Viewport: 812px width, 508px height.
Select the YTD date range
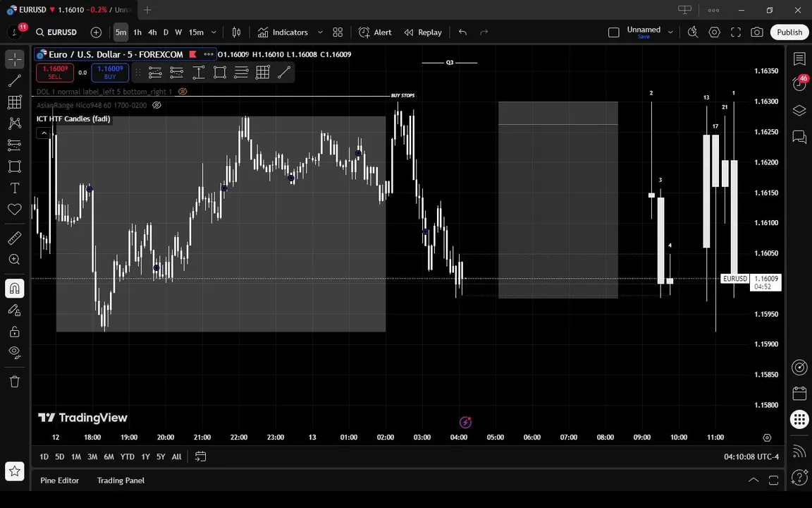point(127,456)
